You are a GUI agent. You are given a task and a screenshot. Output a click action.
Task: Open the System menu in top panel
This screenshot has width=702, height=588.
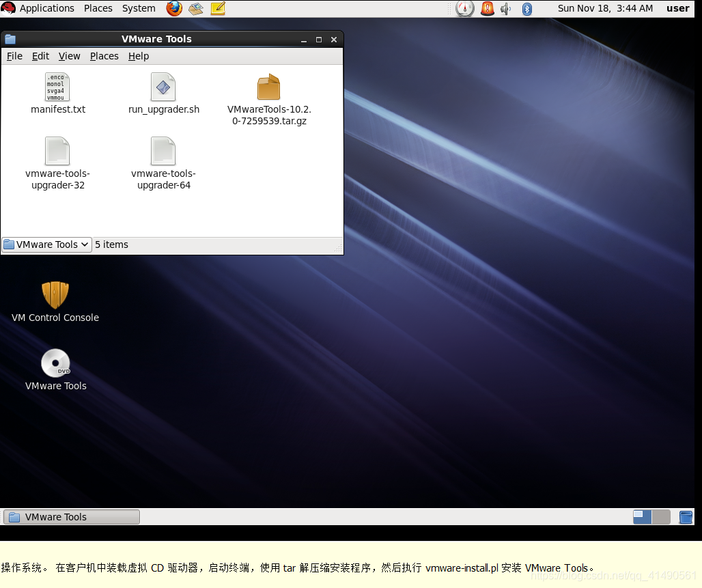(x=139, y=8)
